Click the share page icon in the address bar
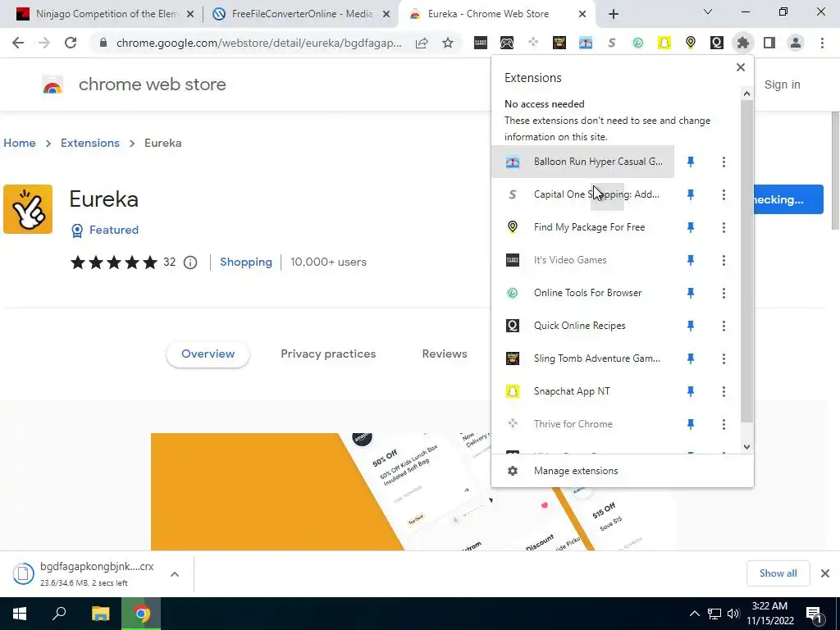Screen dimensions: 840x630 point(422,43)
